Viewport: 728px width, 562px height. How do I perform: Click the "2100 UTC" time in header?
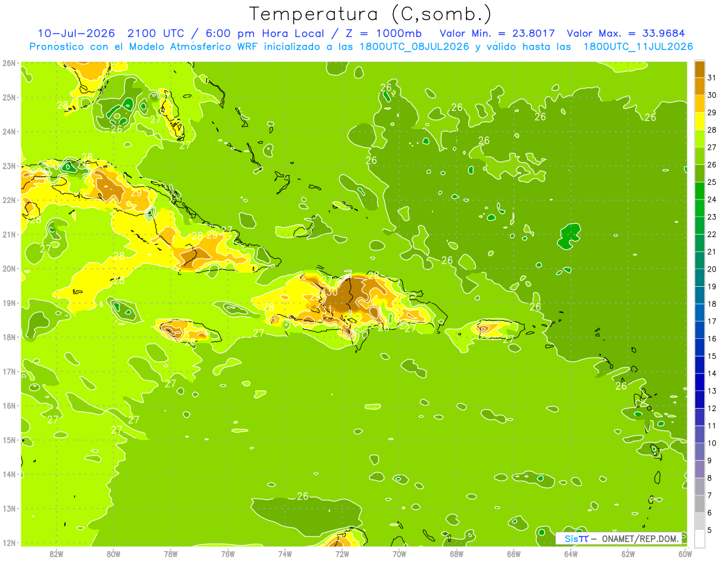click(155, 33)
